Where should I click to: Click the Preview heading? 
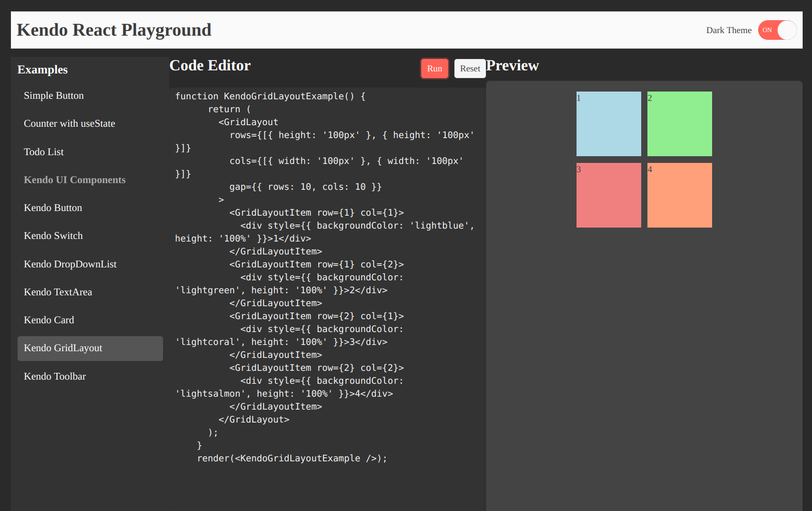click(512, 66)
